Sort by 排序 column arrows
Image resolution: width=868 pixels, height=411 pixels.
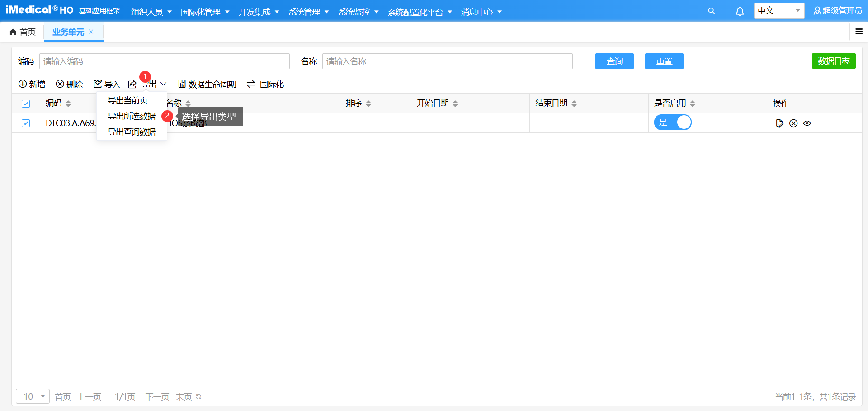point(368,104)
